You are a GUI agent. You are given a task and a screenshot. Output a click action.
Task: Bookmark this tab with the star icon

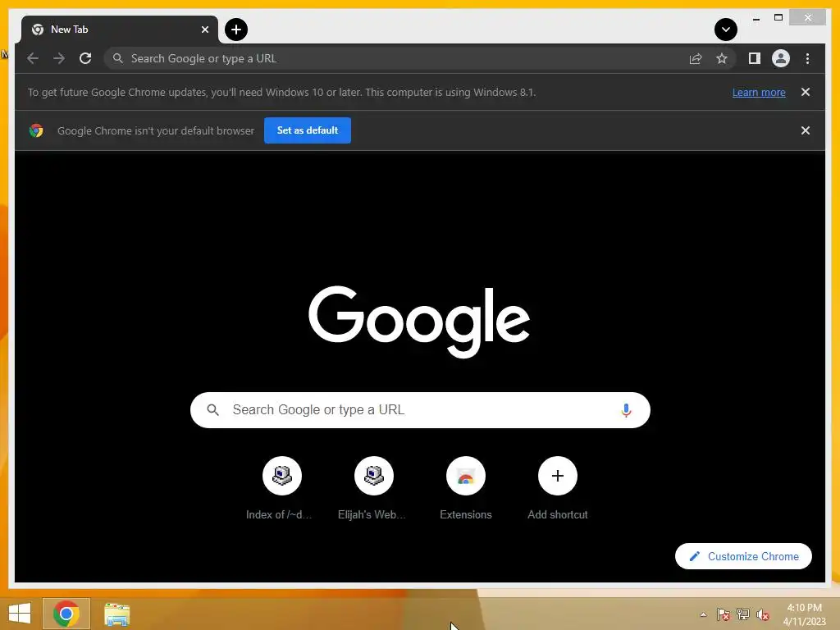[x=722, y=58]
